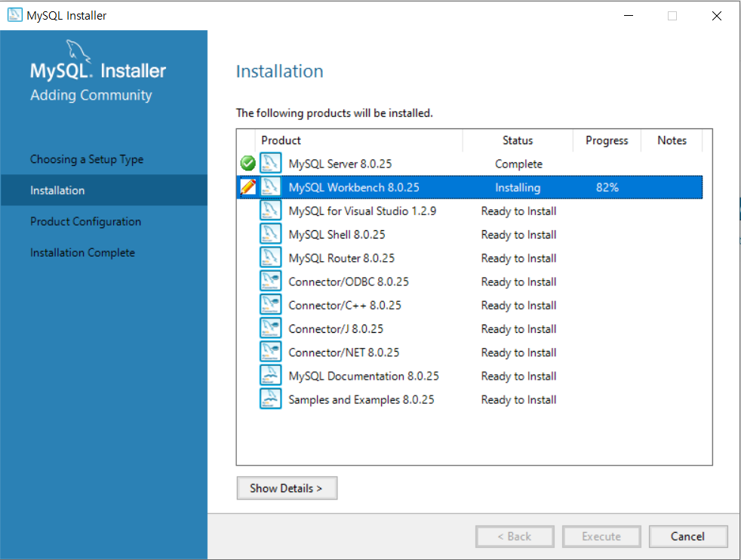This screenshot has height=560, width=741.
Task: Click the green checkmark beside MySQL Server
Action: coord(248,164)
